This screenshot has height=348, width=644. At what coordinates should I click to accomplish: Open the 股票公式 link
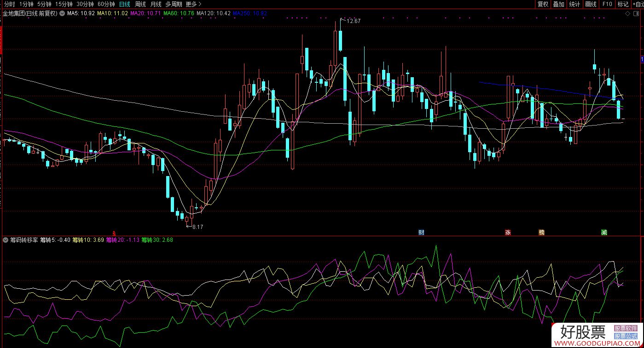coord(626,337)
